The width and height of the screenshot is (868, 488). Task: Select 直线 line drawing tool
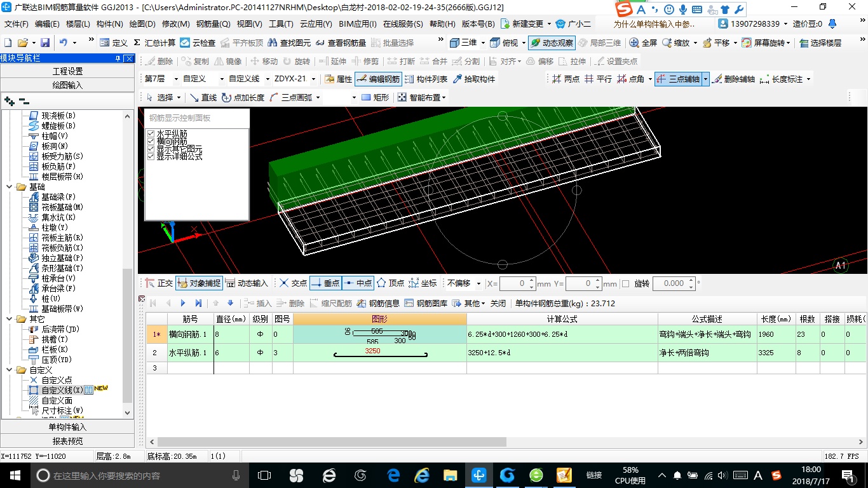[203, 97]
